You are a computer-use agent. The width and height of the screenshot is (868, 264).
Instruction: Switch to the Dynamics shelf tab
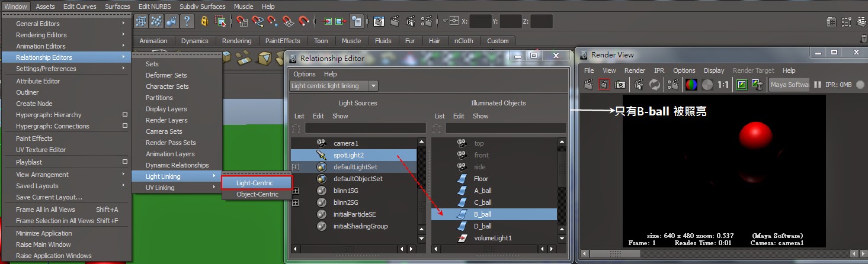tap(194, 41)
